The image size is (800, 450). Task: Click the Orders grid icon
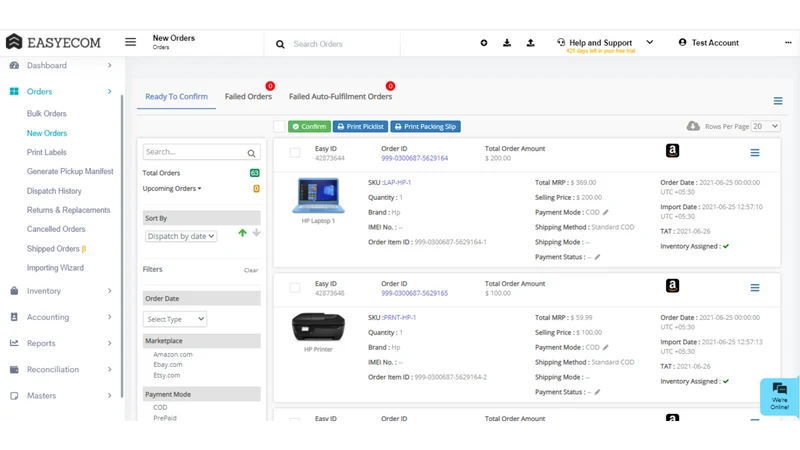pyautogui.click(x=14, y=91)
